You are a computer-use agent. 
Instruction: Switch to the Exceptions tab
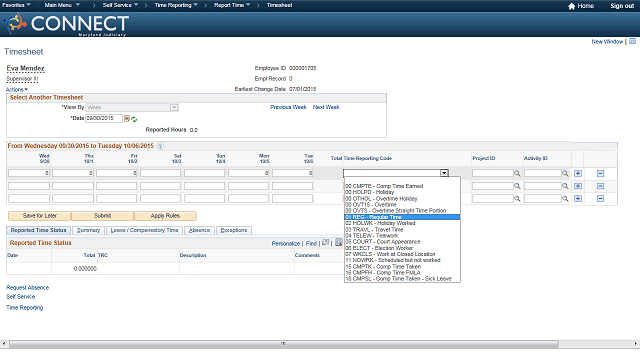(234, 231)
